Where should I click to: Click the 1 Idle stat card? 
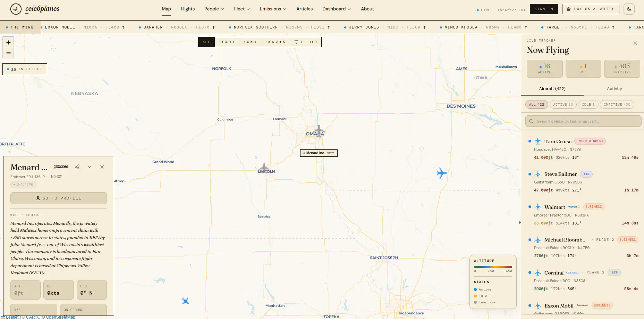point(583,68)
